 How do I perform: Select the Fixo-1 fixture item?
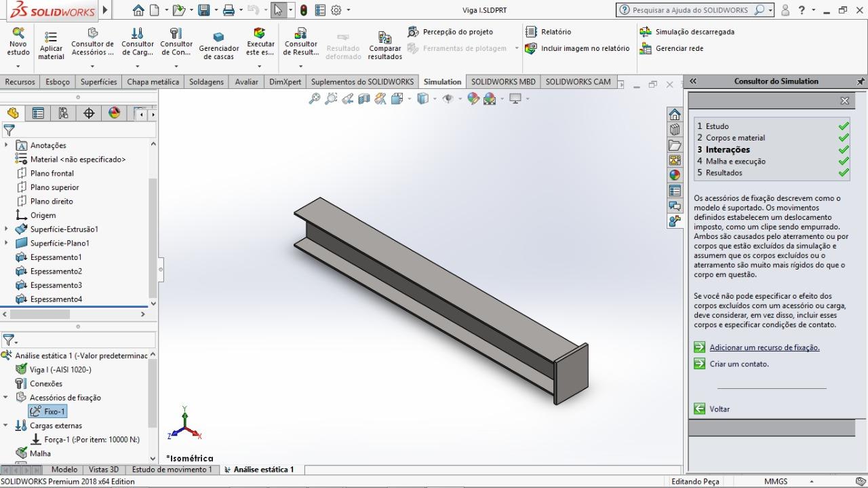[x=54, y=411]
